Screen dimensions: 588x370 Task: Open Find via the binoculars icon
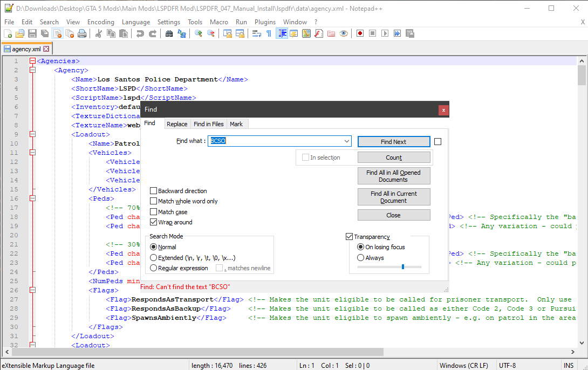pyautogui.click(x=169, y=33)
